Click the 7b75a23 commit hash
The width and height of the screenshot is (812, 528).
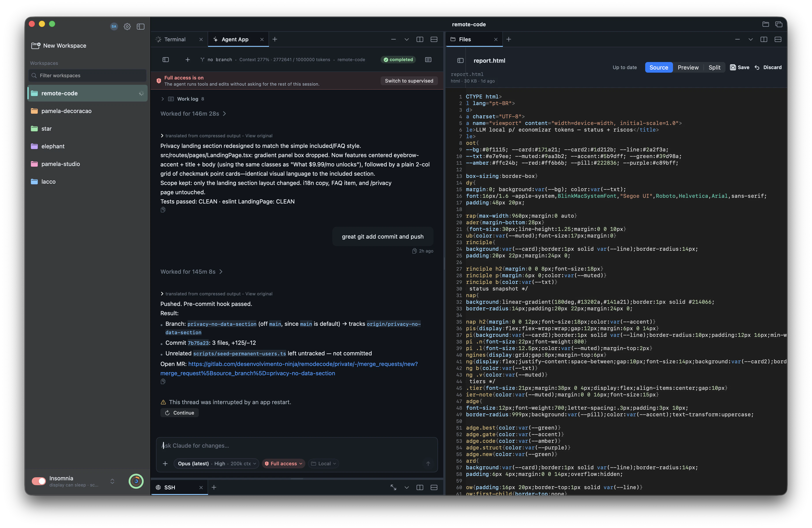(x=198, y=343)
